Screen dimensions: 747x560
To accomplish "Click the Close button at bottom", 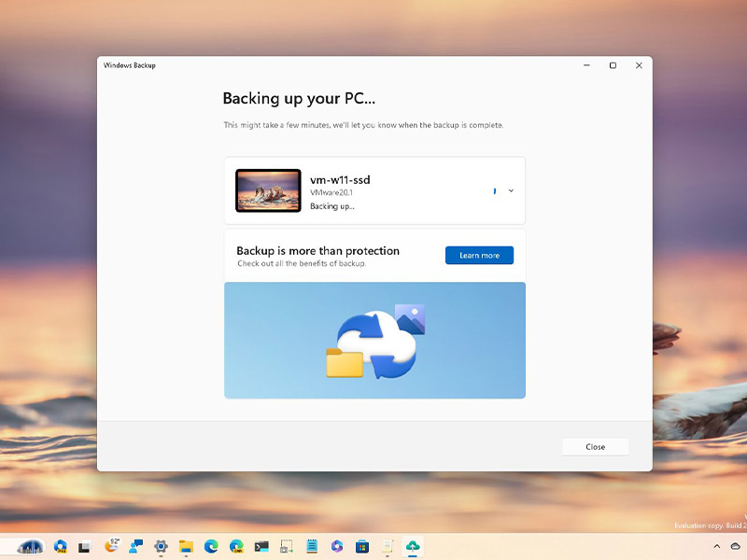I will (596, 447).
